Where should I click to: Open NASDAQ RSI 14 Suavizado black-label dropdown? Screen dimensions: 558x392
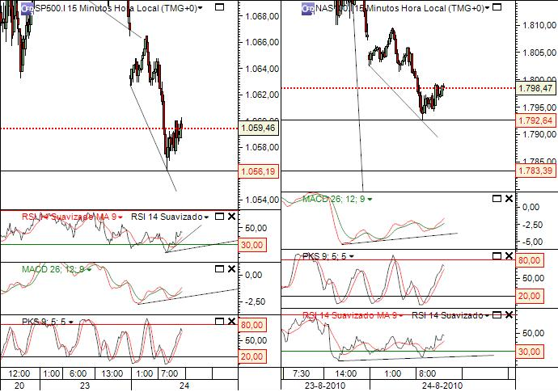[487, 316]
